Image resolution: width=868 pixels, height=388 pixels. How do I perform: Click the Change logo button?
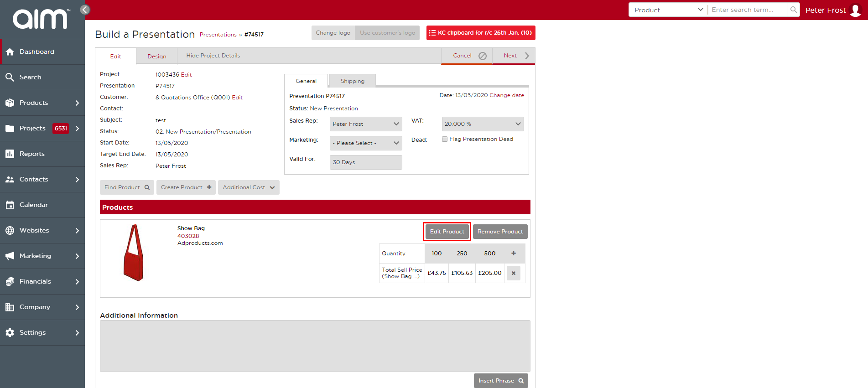point(333,33)
